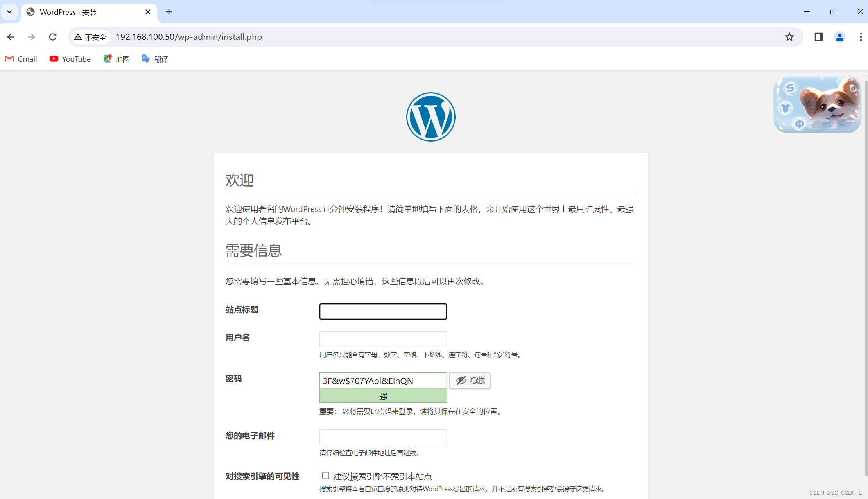The height and width of the screenshot is (499, 868).
Task: Click the browser back navigation arrow
Action: coord(11,37)
